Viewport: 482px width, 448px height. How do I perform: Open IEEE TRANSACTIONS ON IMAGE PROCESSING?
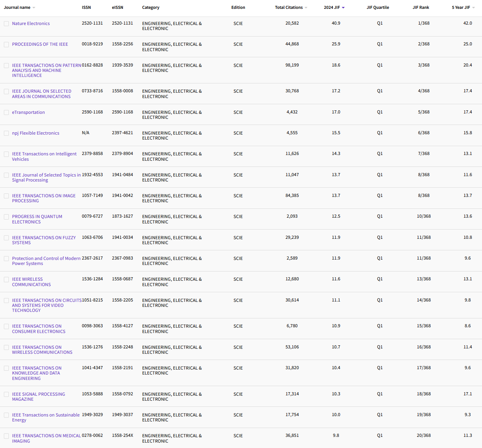coord(43,198)
